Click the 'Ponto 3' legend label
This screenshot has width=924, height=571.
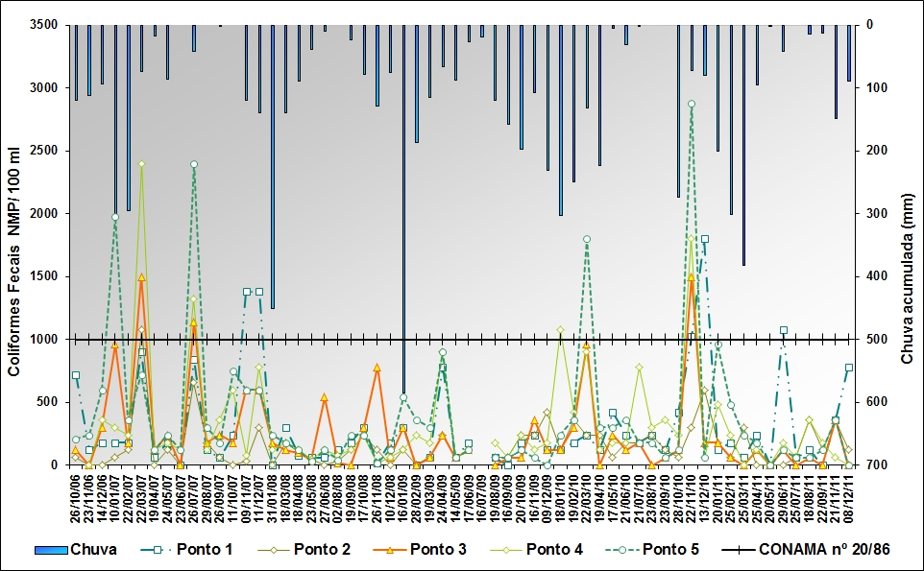(440, 550)
